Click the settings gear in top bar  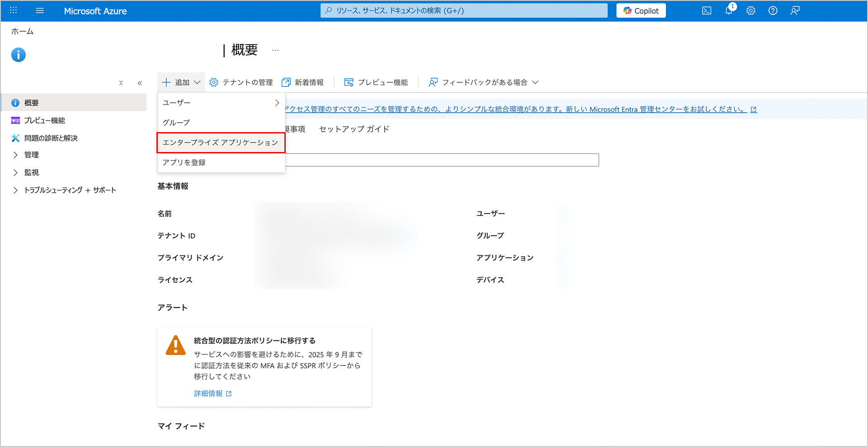pos(751,11)
